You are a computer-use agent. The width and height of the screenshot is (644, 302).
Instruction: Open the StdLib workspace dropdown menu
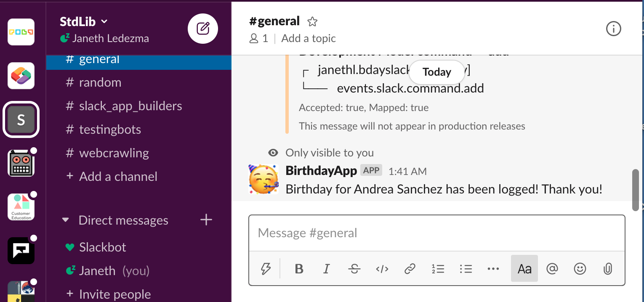(84, 21)
